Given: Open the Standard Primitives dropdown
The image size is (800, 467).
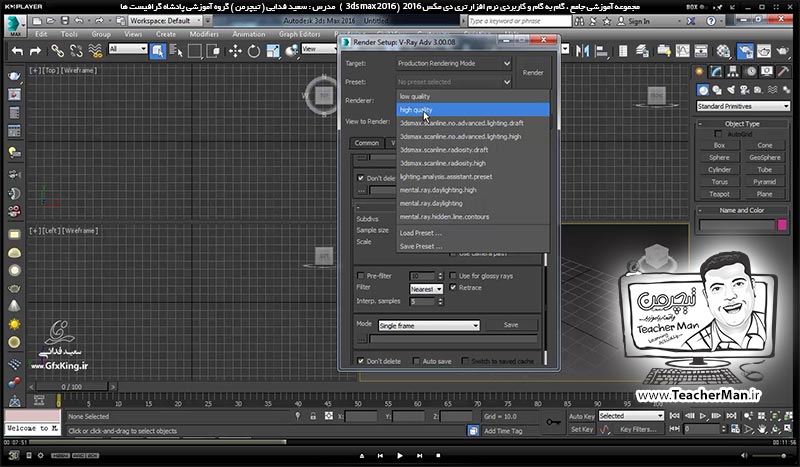Looking at the screenshot, I should click(743, 106).
